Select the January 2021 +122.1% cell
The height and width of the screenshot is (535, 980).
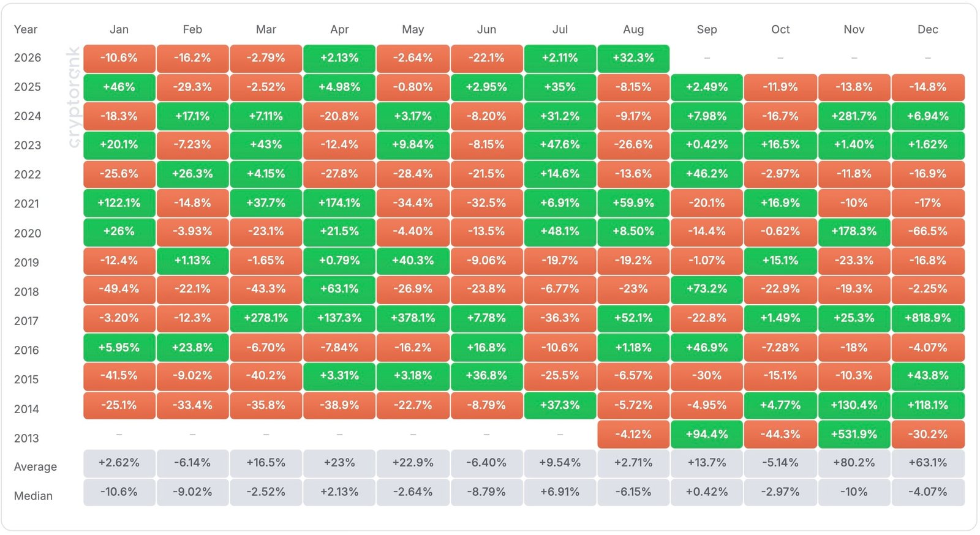(119, 203)
